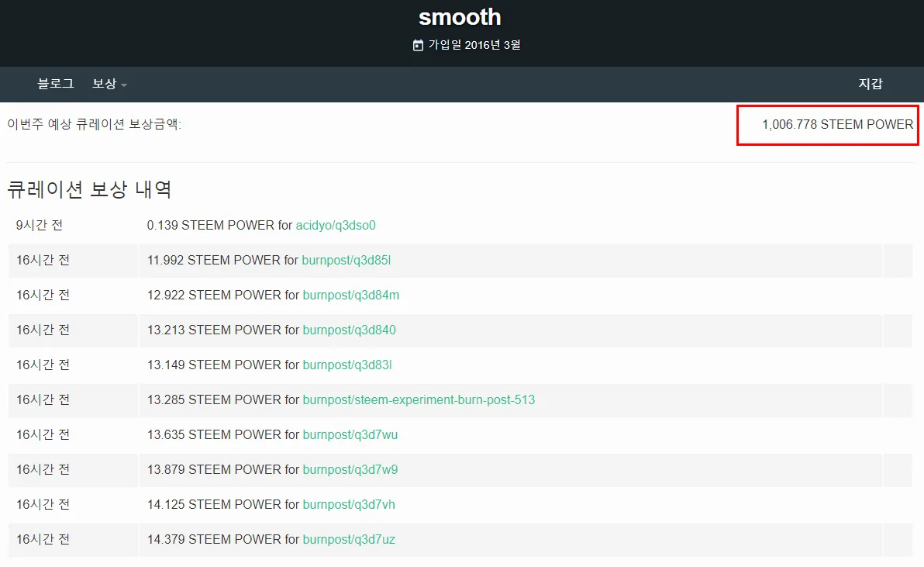Open the 블로그 tab
This screenshot has width=924, height=567.
(x=56, y=84)
